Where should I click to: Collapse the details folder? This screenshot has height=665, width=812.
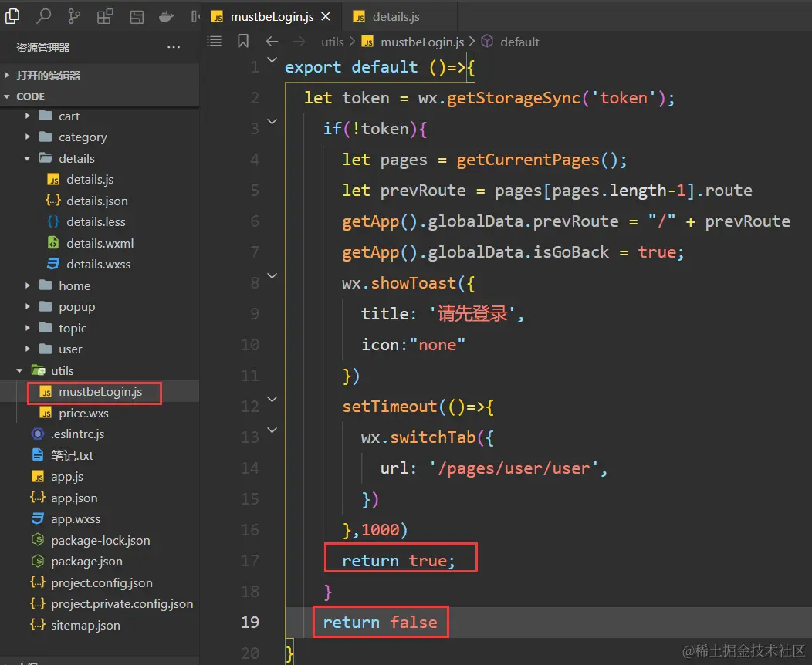[100, 158]
